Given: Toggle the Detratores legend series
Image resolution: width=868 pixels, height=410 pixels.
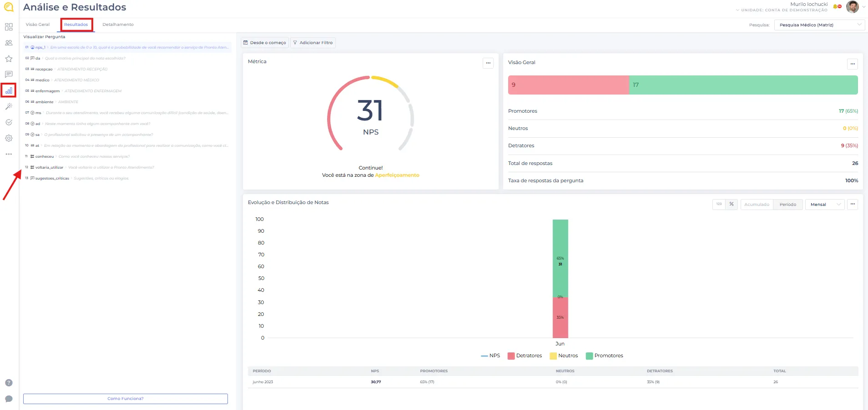Looking at the screenshot, I should [x=525, y=356].
